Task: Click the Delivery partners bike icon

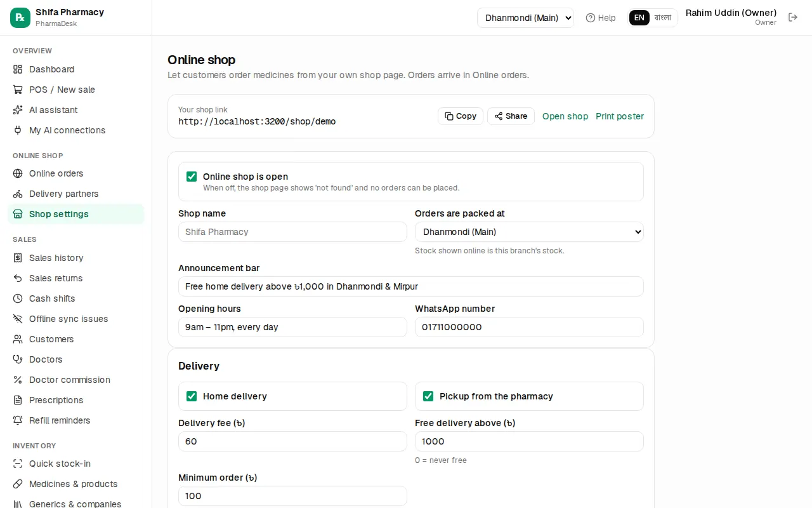Action: 18,194
